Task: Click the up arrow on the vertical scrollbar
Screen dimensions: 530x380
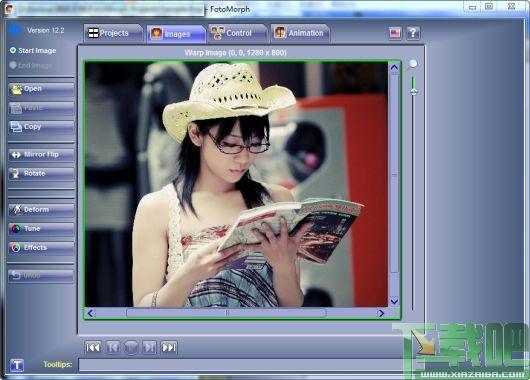Action: pos(394,67)
